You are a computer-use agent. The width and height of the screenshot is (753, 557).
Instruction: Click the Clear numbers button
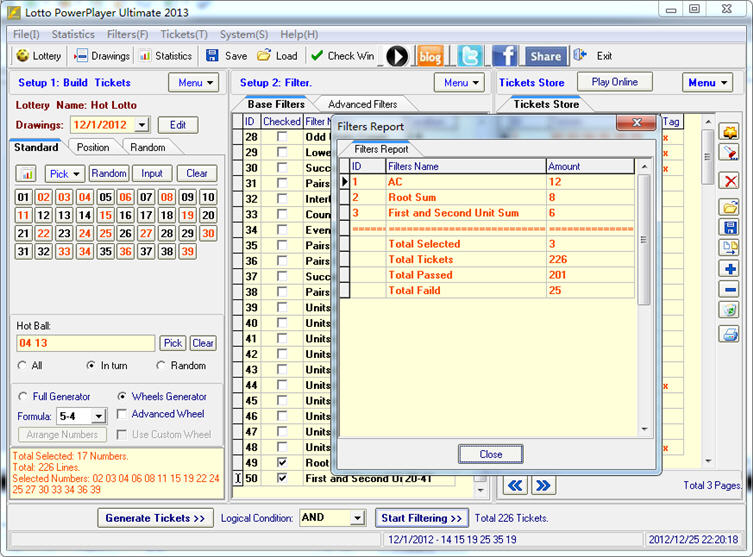click(x=197, y=173)
